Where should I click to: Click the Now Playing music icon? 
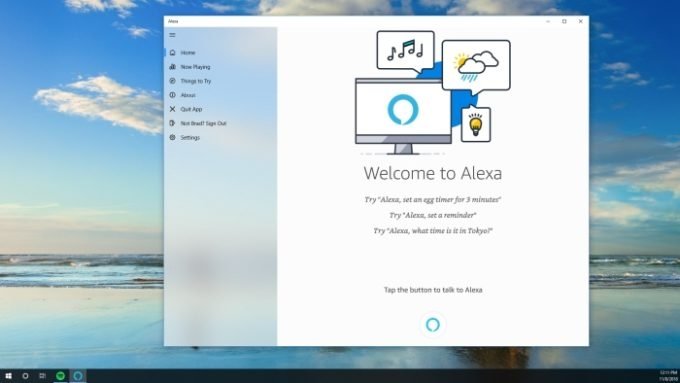pos(173,67)
